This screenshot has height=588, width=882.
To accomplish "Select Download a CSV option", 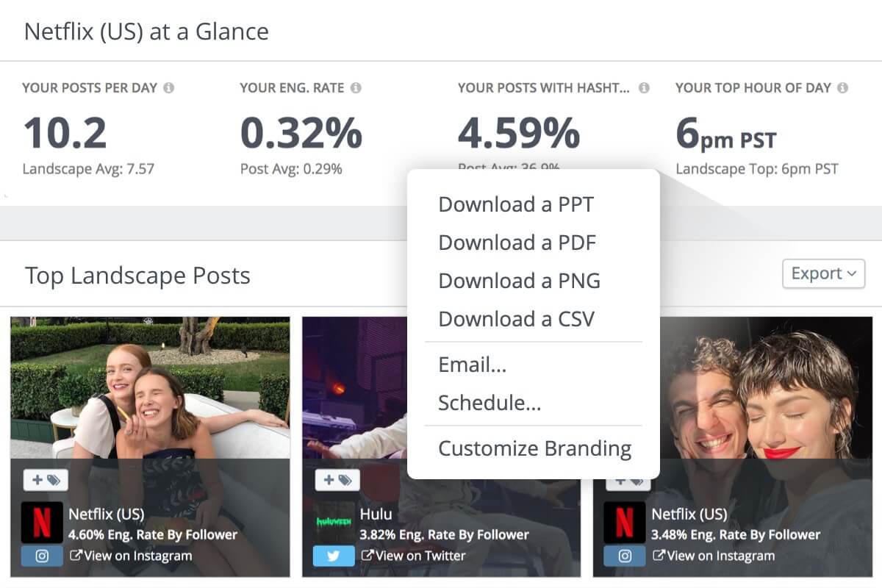I will tap(516, 319).
